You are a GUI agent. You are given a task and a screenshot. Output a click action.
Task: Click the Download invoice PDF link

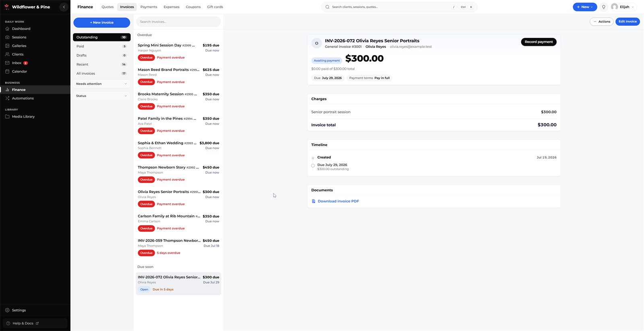338,201
